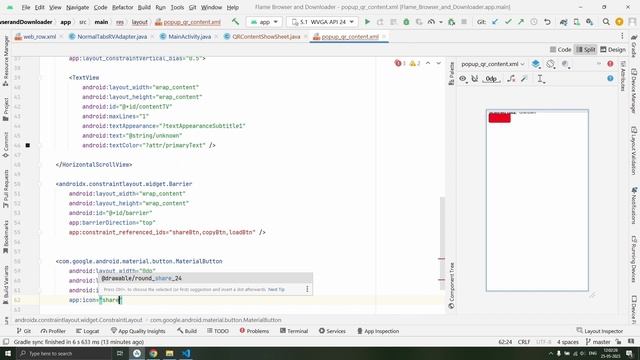
Task: Set default margins 0dp button
Action: [x=491, y=79]
